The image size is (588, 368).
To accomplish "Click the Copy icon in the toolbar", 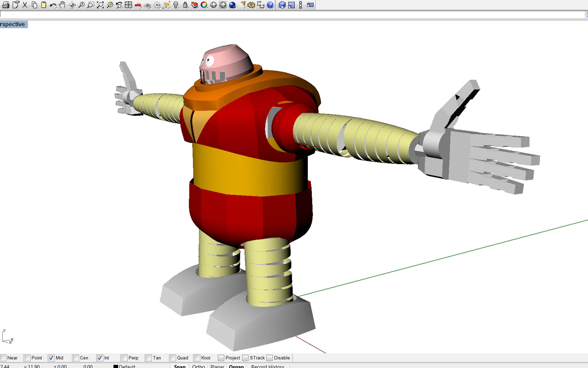I will [34, 5].
